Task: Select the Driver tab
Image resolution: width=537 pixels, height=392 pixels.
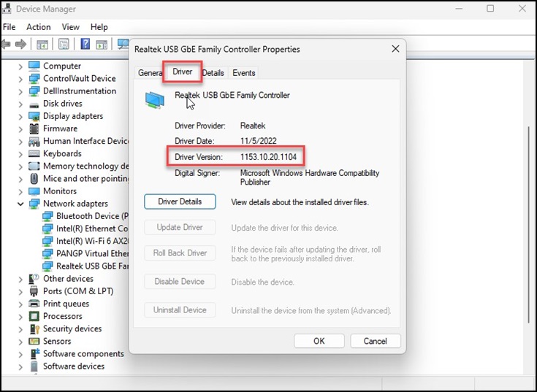Action: (x=182, y=72)
